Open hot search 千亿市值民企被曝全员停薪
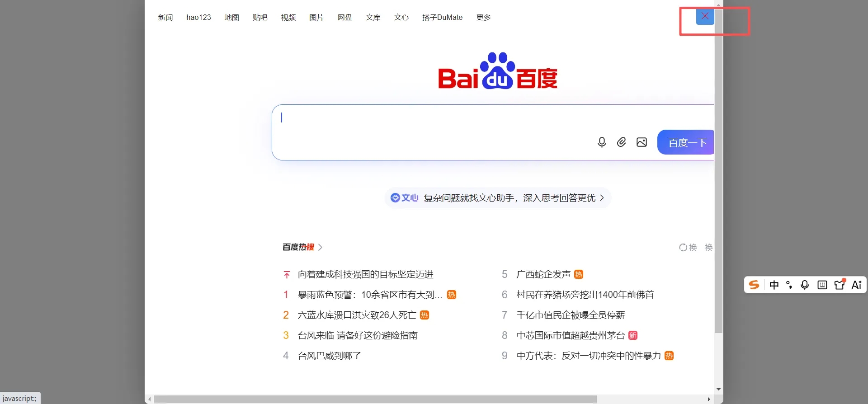This screenshot has height=404, width=868. pyautogui.click(x=571, y=315)
